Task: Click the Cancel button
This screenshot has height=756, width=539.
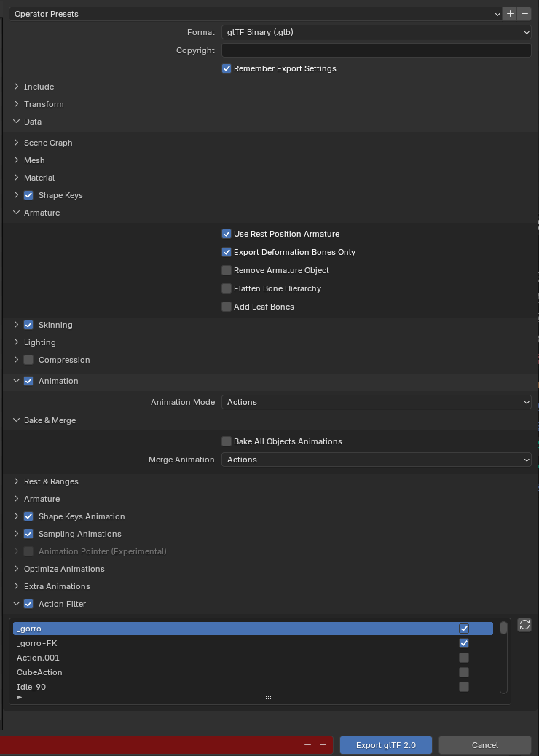Action: (484, 745)
